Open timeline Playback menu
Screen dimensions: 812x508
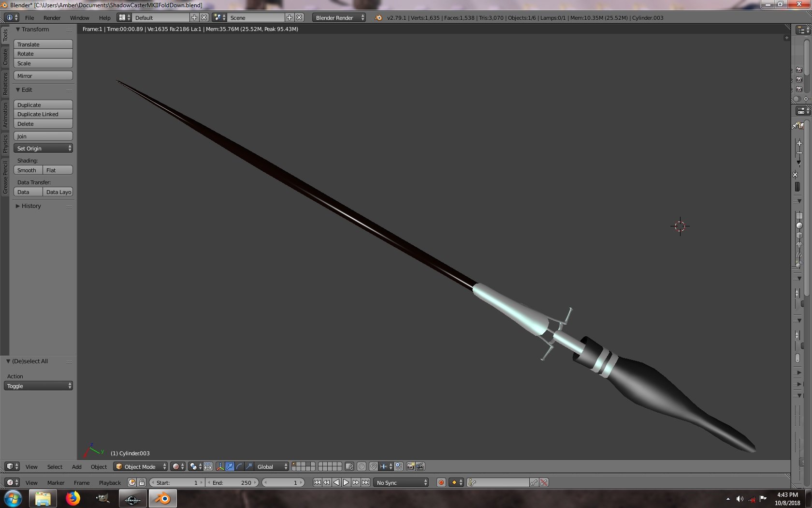pos(110,483)
